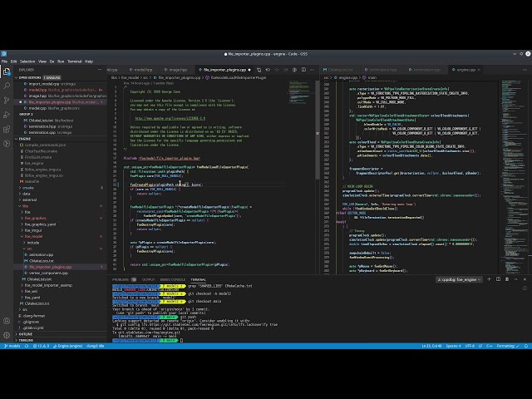The image size is (532, 399).
Task: Open the File menu
Action: click(4, 62)
